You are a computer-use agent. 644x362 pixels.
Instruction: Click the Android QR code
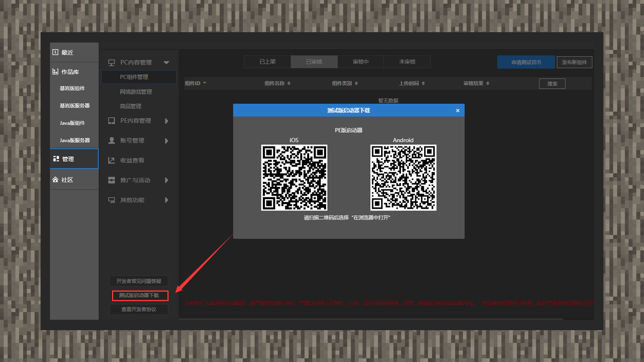pyautogui.click(x=403, y=178)
